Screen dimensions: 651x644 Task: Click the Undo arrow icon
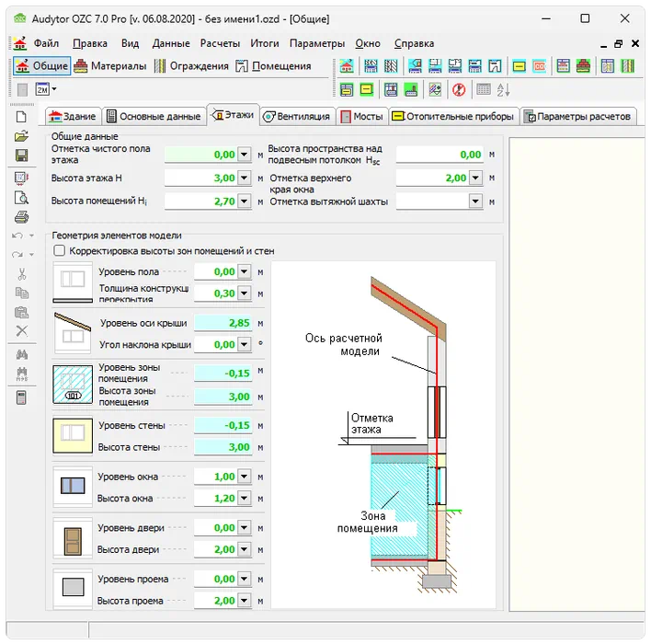point(17,236)
